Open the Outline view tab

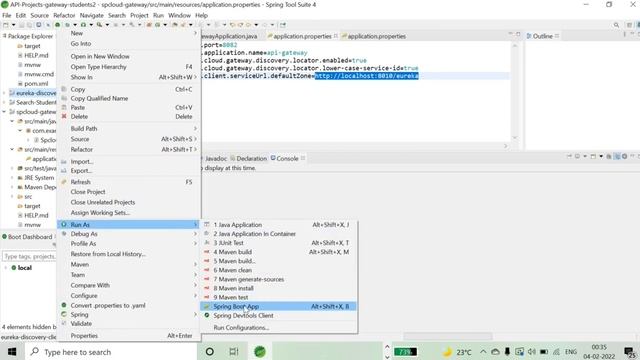(542, 36)
